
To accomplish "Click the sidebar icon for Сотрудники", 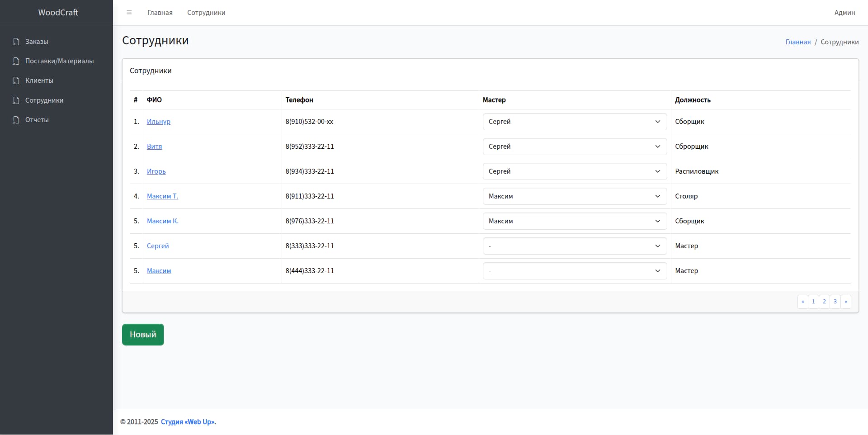I will (16, 100).
